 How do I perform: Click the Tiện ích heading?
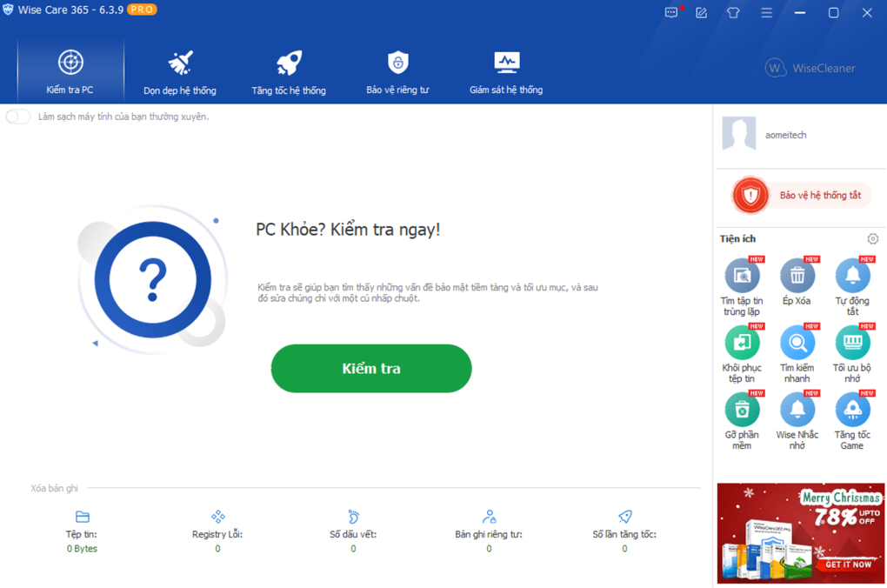(737, 239)
